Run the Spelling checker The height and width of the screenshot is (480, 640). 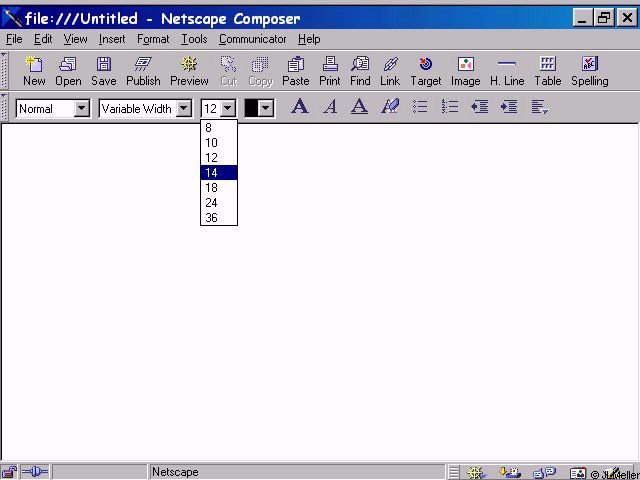point(590,71)
